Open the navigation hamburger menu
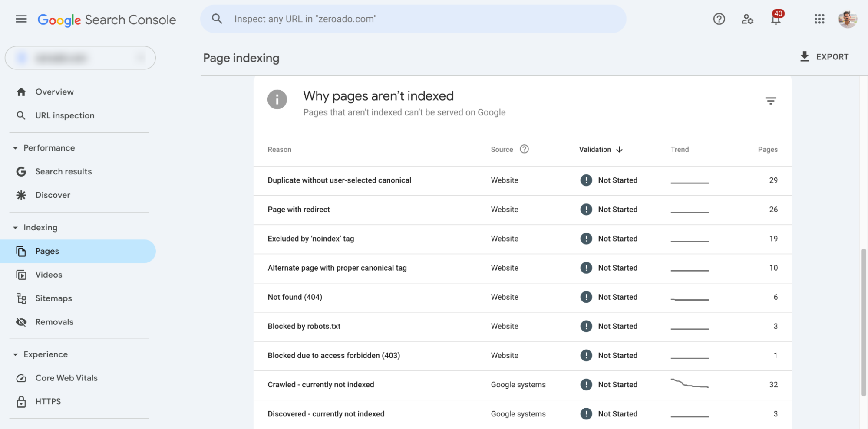Image resolution: width=868 pixels, height=429 pixels. (x=20, y=19)
